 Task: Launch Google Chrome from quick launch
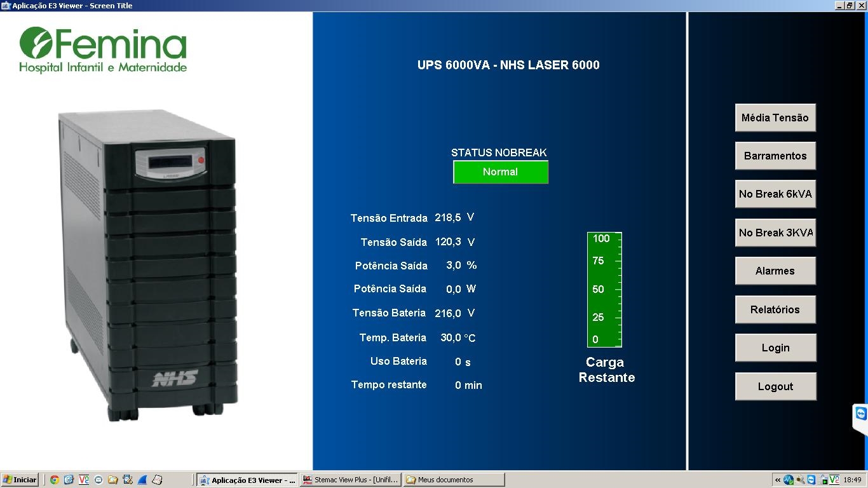55,480
